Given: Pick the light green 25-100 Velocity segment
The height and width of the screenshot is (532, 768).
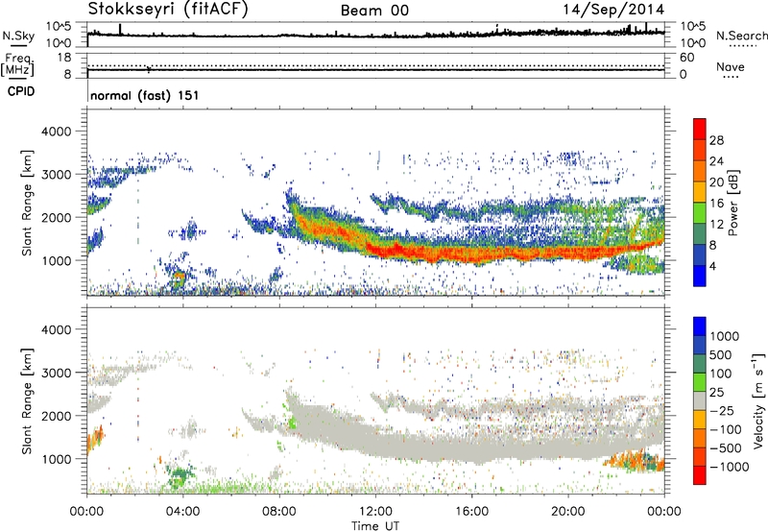Looking at the screenshot, I should (700, 382).
